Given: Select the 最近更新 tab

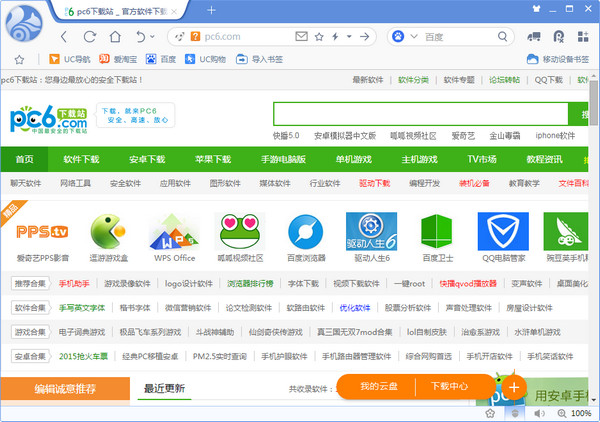Looking at the screenshot, I should (x=165, y=388).
